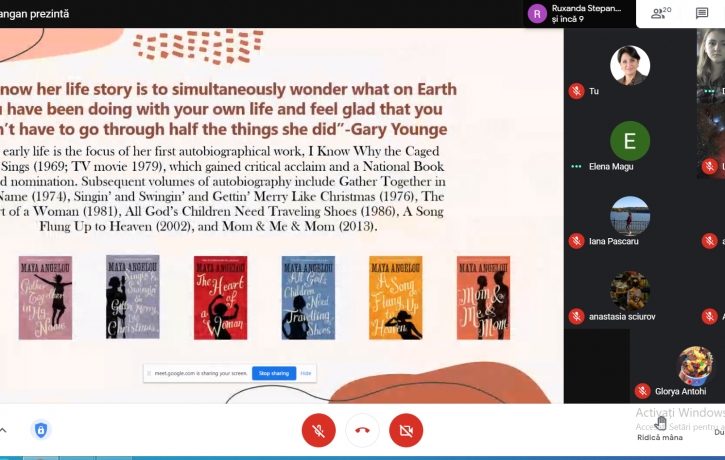Turn on the camera in call controls

coord(406,430)
